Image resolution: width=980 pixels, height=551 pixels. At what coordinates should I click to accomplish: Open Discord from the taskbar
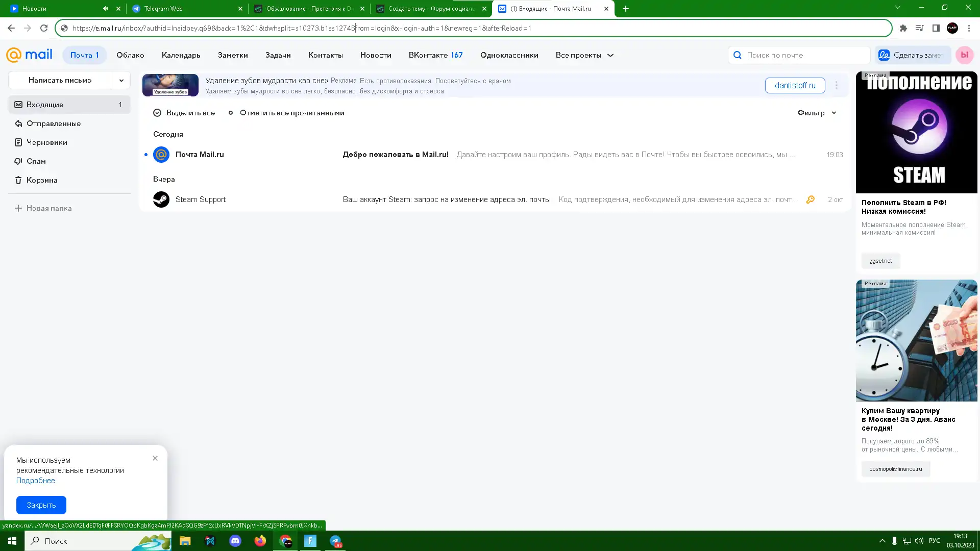tap(235, 541)
